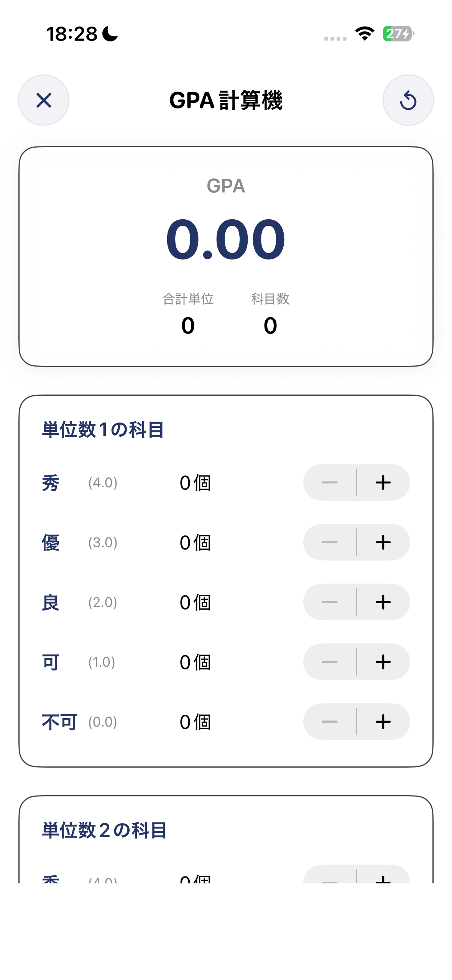Decrease 秀 (4.0) count with minus
This screenshot has height=980, width=452.
pyautogui.click(x=330, y=482)
